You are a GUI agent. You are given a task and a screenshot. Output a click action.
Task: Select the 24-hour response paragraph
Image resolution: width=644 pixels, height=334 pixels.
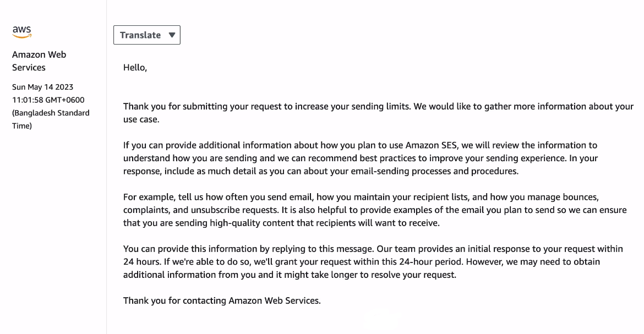(330, 261)
